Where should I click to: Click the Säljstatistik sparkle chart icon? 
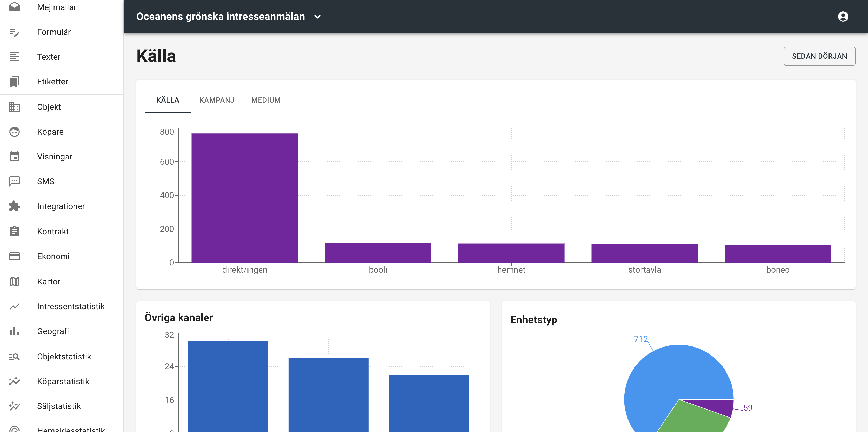coord(14,406)
